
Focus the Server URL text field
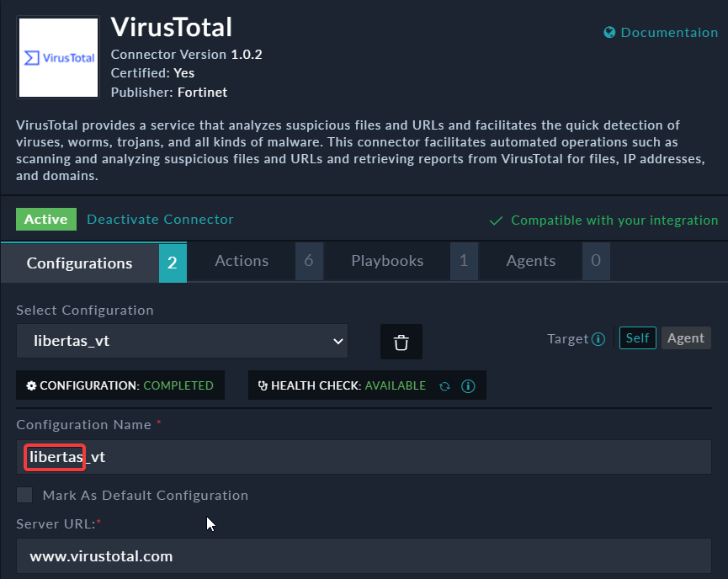(364, 556)
